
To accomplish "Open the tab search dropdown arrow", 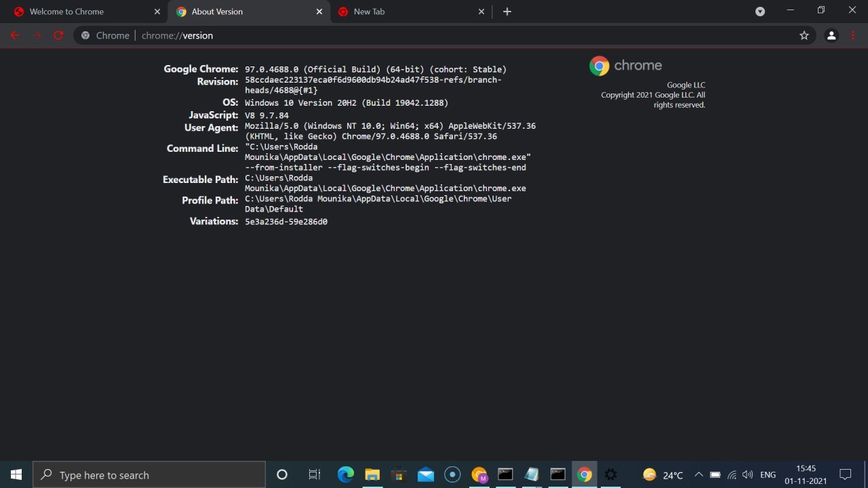I will 760,12.
